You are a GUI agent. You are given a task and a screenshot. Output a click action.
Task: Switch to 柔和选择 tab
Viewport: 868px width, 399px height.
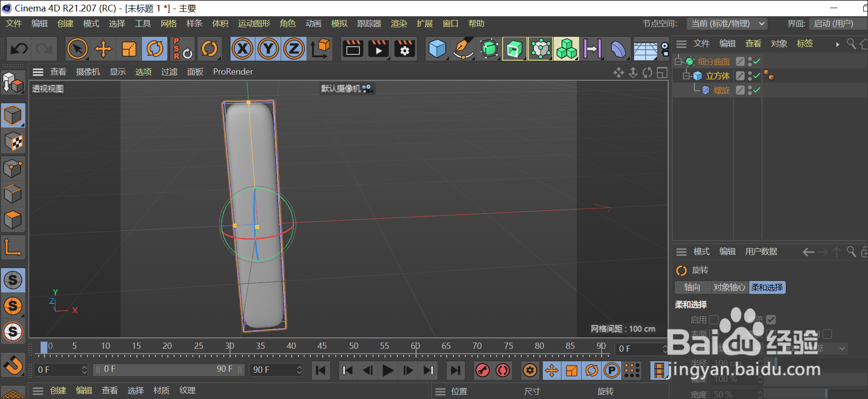[767, 287]
